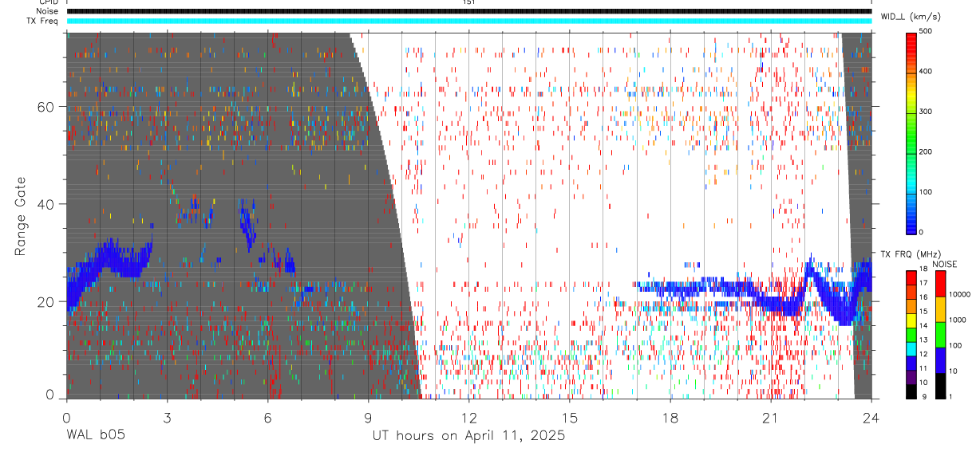The image size is (980, 452).
Task: Click the 10 label on TX FRQ scale
Action: [924, 382]
